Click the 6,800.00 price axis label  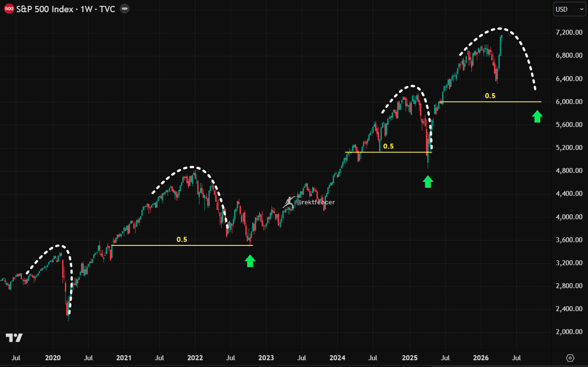[569, 56]
